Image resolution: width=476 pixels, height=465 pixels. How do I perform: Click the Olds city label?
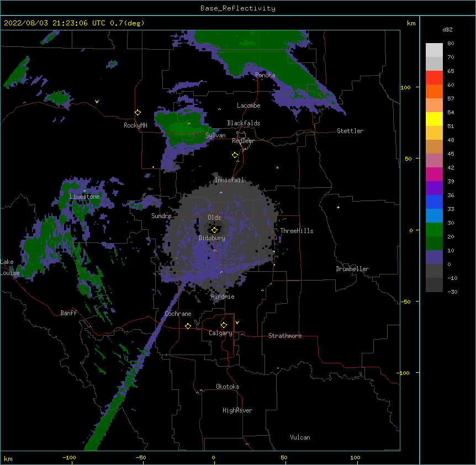(214, 218)
